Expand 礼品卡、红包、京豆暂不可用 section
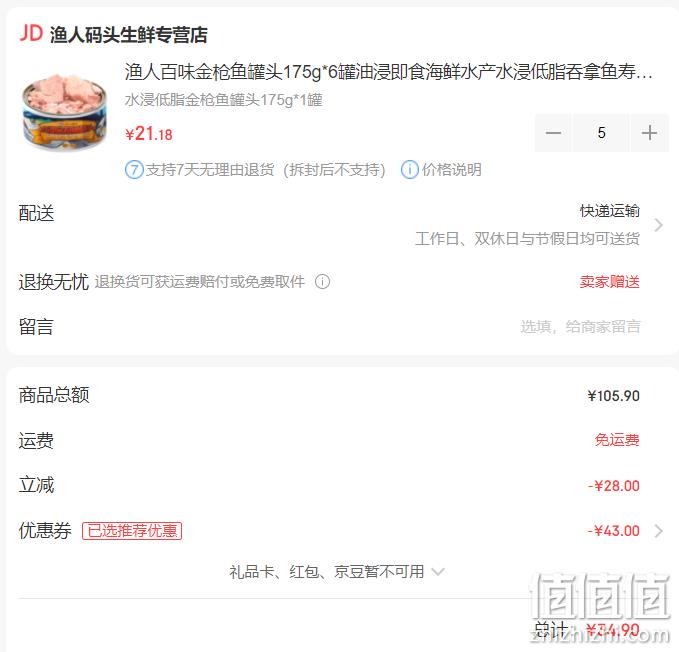This screenshot has height=652, width=679. click(337, 572)
